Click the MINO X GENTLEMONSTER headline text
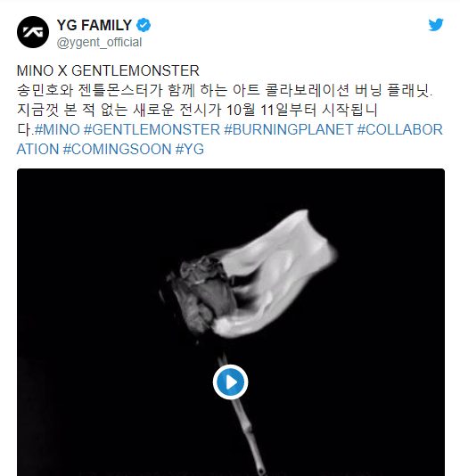The image size is (460, 476). (x=108, y=70)
